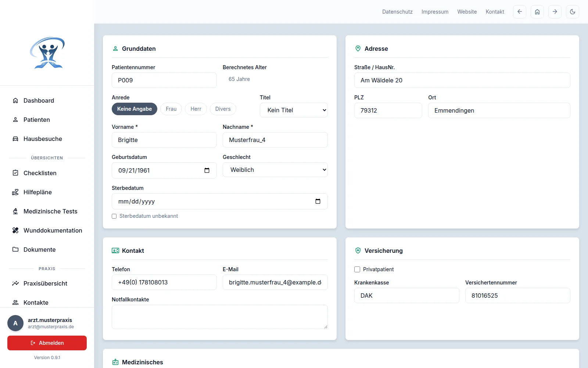Open the Datenschutz link
Viewport: 588px width, 368px height.
click(x=397, y=12)
